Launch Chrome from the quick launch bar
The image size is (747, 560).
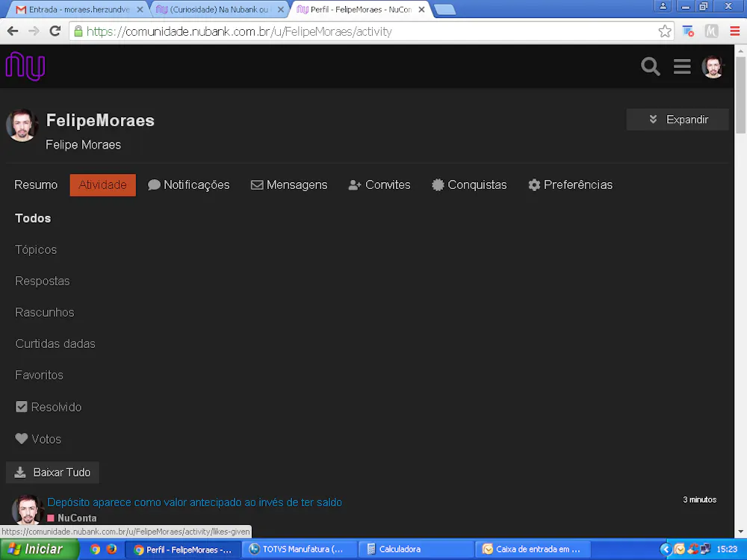96,550
